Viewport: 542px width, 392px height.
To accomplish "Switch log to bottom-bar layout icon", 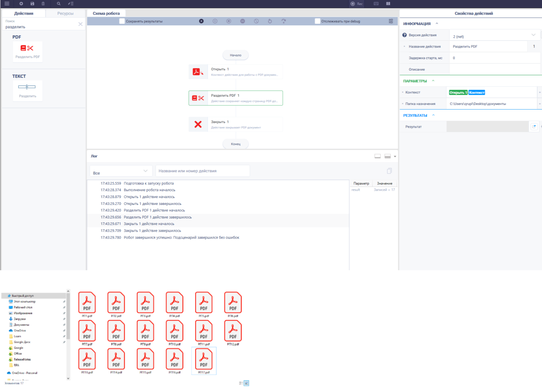I will [x=377, y=156].
